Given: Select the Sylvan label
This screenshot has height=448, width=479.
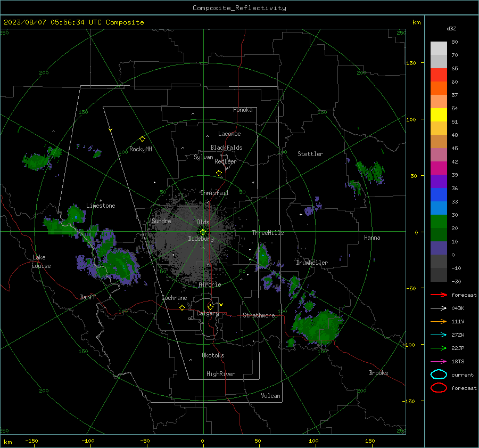Looking at the screenshot, I should point(203,157).
